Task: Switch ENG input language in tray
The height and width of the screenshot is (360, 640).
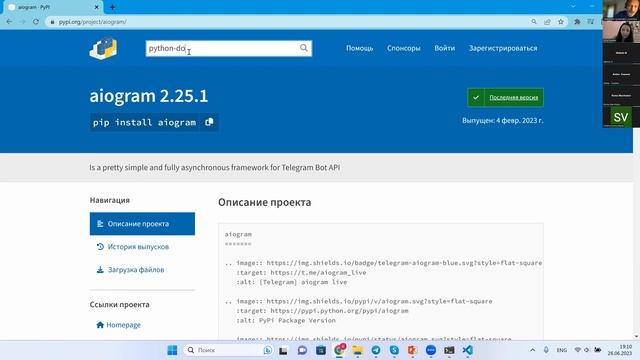Action: coord(562,350)
